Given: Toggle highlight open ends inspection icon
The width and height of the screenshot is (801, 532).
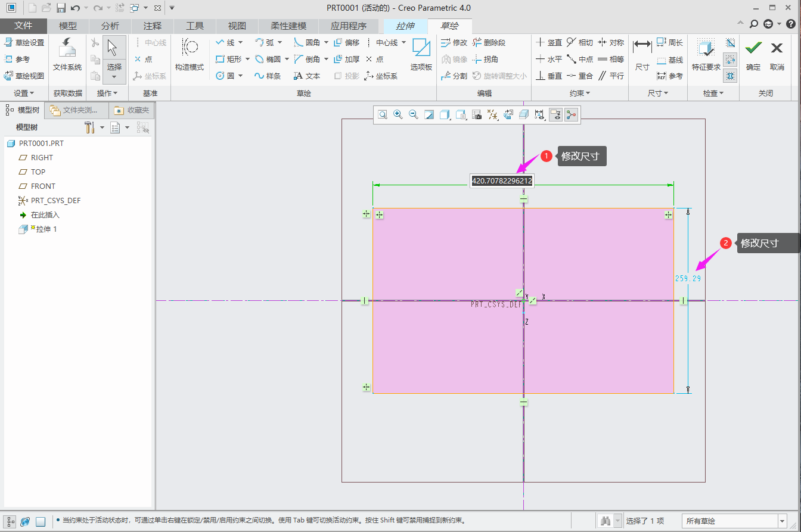Looking at the screenshot, I should pyautogui.click(x=731, y=59).
